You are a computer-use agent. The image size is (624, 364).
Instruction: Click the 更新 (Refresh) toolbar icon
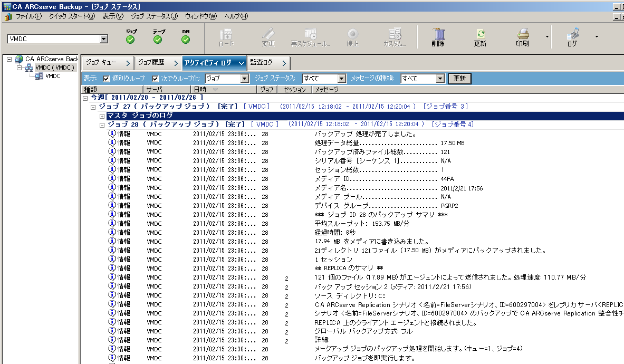tap(480, 36)
